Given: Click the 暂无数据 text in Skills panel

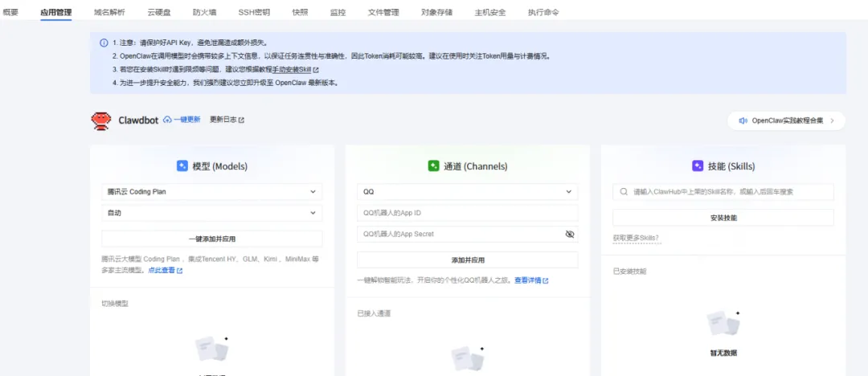Looking at the screenshot, I should (x=723, y=353).
